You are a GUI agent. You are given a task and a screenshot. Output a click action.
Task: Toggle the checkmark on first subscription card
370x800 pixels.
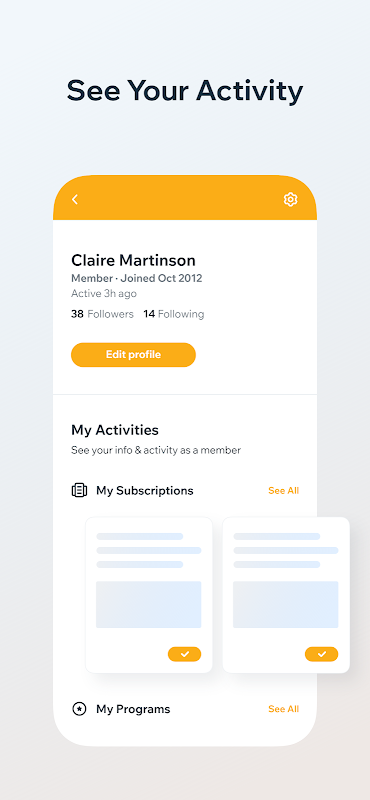click(x=184, y=654)
